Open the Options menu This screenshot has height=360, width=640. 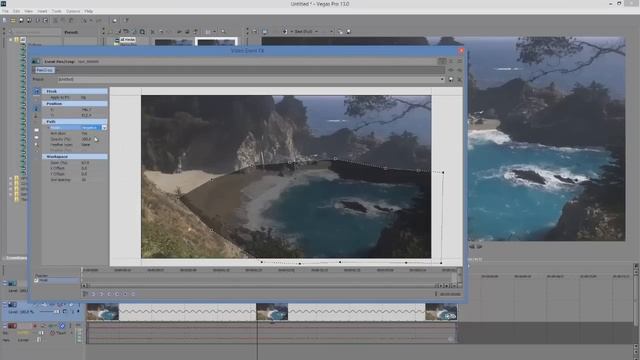[x=73, y=11]
